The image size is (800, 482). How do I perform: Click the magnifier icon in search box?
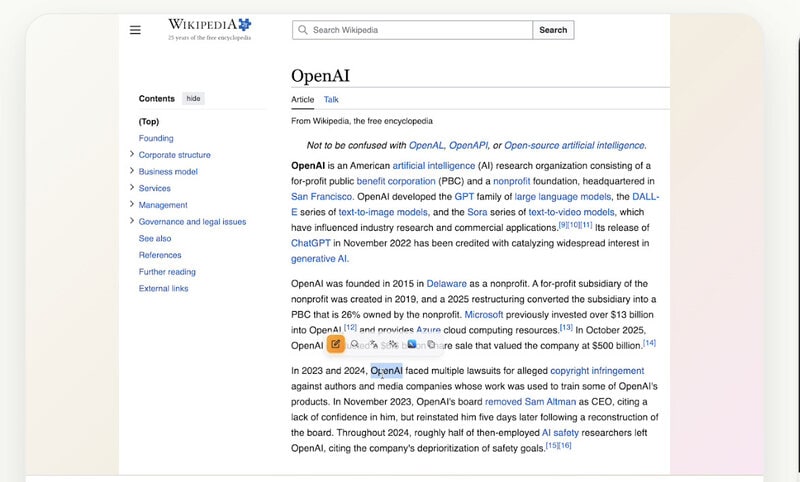point(303,30)
